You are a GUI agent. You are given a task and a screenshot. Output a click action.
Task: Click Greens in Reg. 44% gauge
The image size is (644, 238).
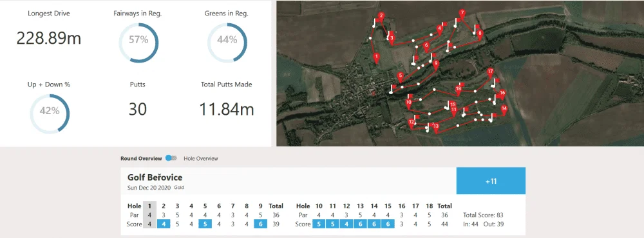[x=227, y=43]
